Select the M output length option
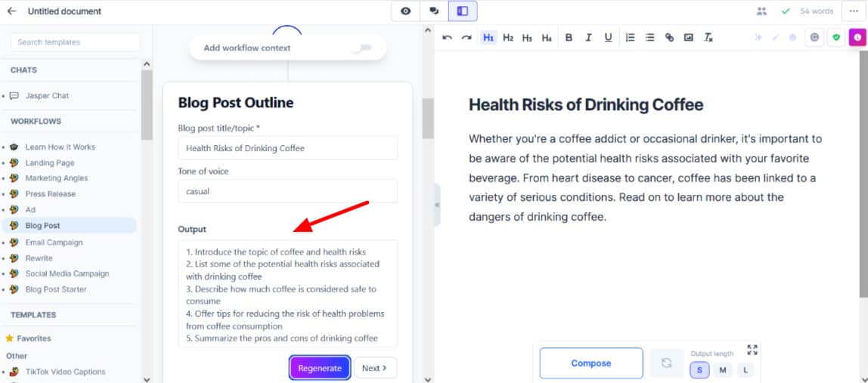Viewport: 868px width, 383px height. point(723,370)
